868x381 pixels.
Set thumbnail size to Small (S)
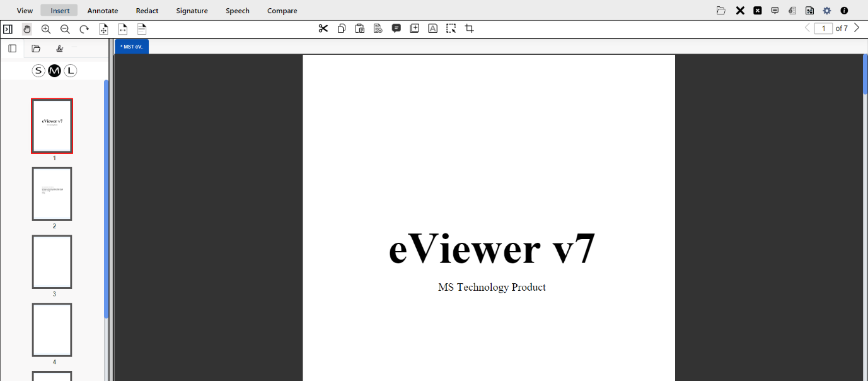click(x=38, y=71)
